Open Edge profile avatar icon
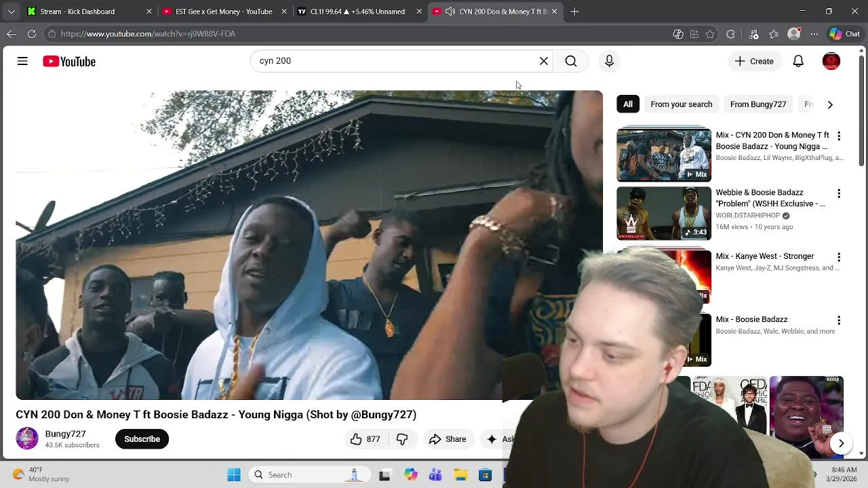The height and width of the screenshot is (488, 868). click(x=794, y=34)
